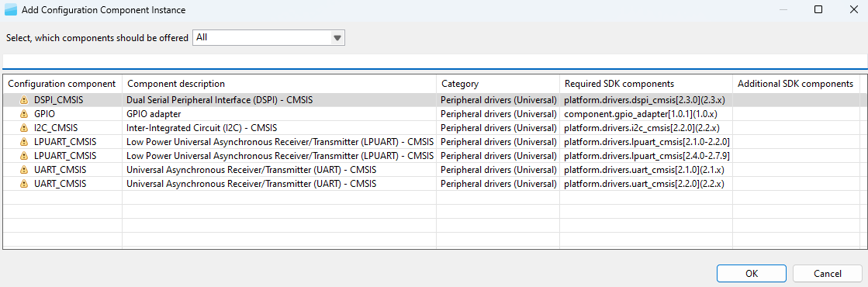Viewport: 868px width, 287px height.
Task: Dismiss the dialog with Cancel
Action: (x=827, y=274)
